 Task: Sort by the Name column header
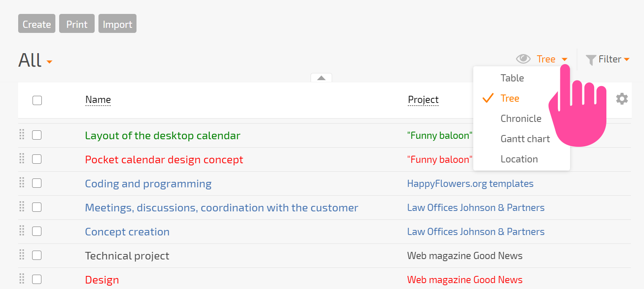click(x=98, y=100)
